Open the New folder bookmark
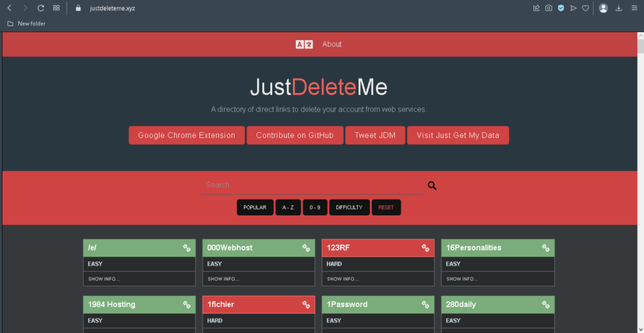Screen dimensions: 644x333 pyautogui.click(x=26, y=23)
